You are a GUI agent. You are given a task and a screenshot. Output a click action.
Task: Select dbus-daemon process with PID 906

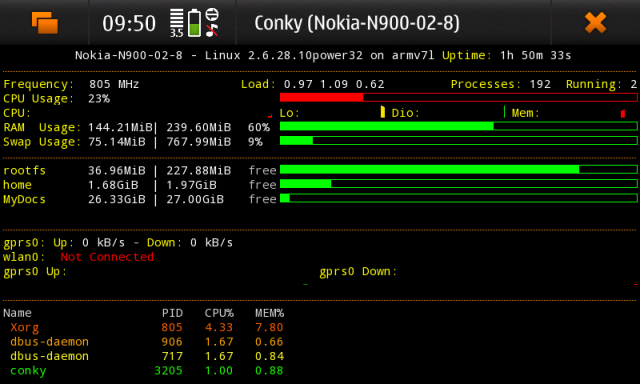click(49, 342)
